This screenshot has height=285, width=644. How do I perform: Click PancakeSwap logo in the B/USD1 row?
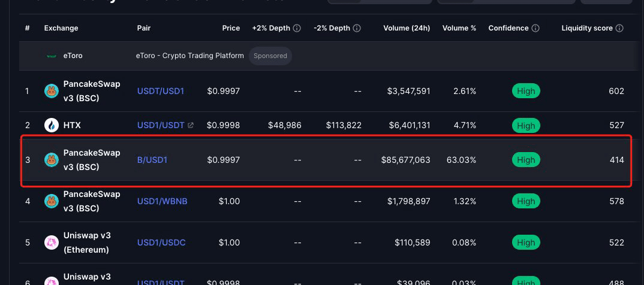click(52, 159)
